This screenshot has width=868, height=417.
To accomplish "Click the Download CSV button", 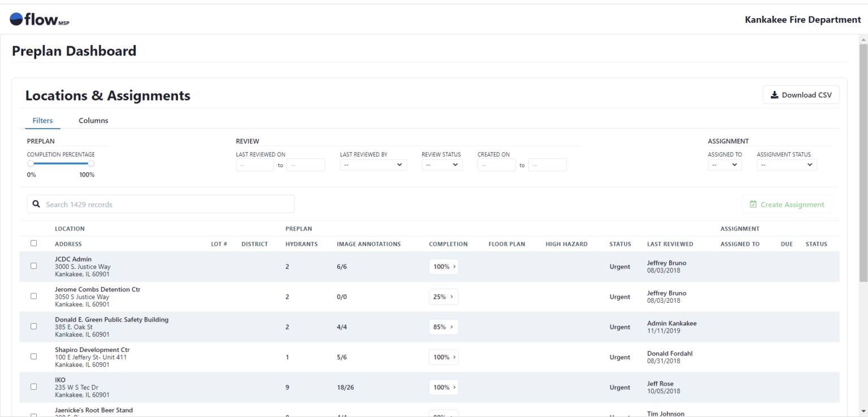I will tap(801, 94).
